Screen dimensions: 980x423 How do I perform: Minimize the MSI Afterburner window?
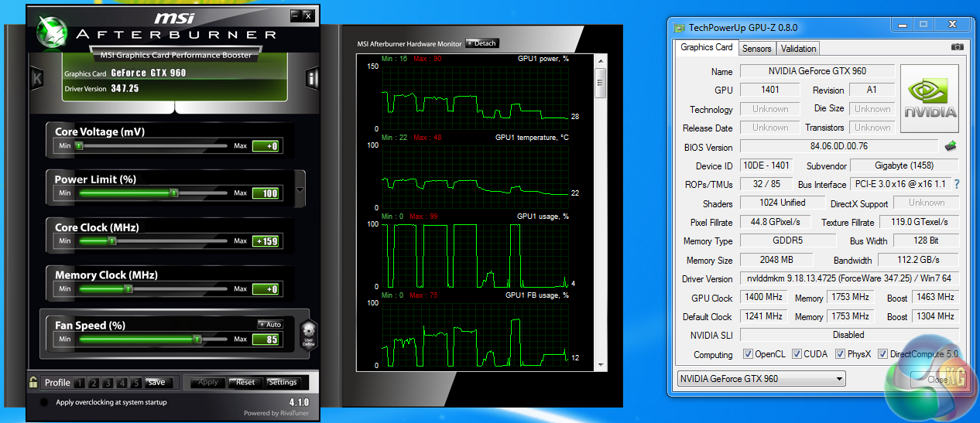(296, 15)
